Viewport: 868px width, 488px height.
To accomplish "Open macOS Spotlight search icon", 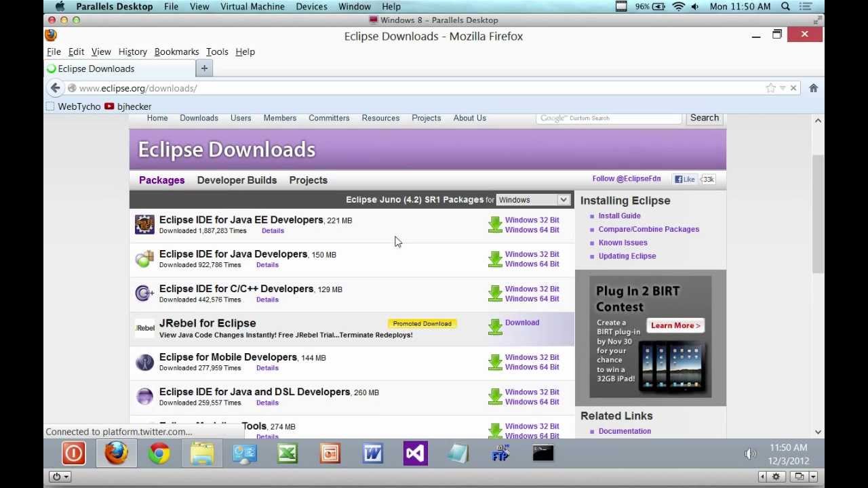I will click(x=785, y=6).
